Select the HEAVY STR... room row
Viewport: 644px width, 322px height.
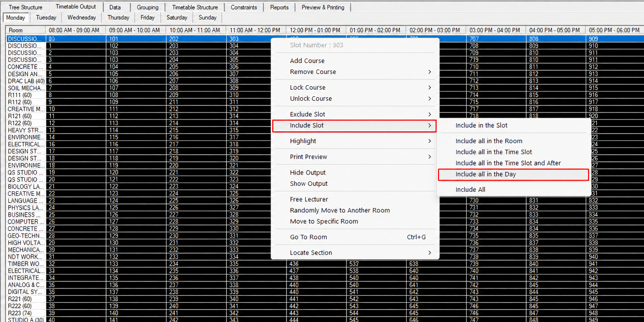pyautogui.click(x=26, y=130)
